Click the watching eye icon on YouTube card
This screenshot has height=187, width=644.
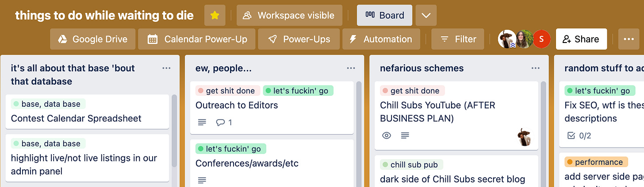click(387, 136)
